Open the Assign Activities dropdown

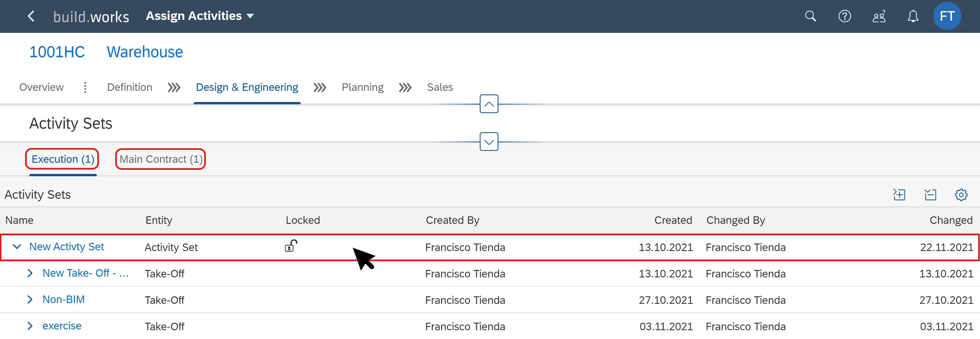(x=200, y=16)
